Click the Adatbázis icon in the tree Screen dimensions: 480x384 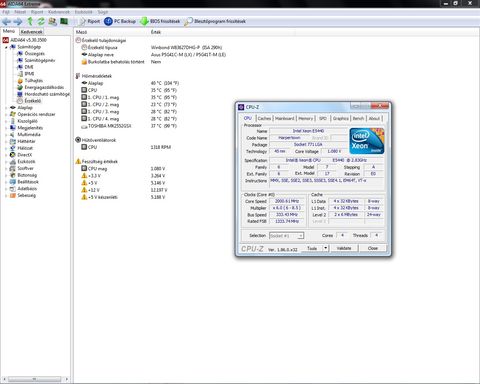(13, 189)
